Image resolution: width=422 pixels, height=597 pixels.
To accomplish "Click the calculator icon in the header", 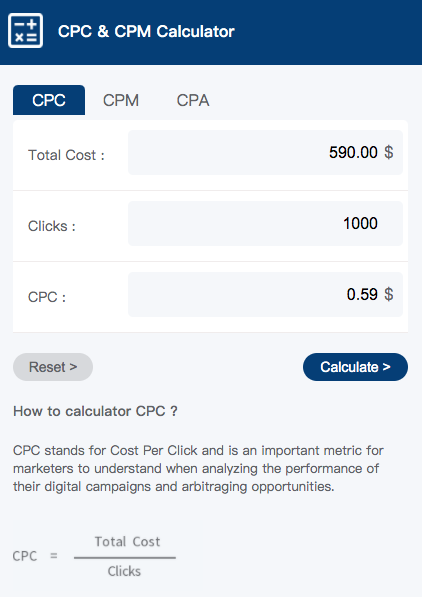I will pos(26,30).
